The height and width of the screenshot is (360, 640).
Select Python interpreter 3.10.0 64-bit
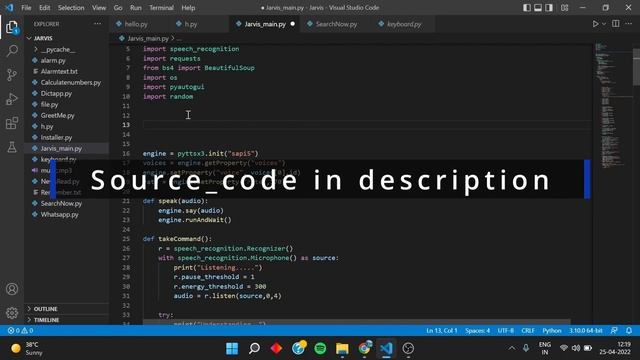coord(586,331)
